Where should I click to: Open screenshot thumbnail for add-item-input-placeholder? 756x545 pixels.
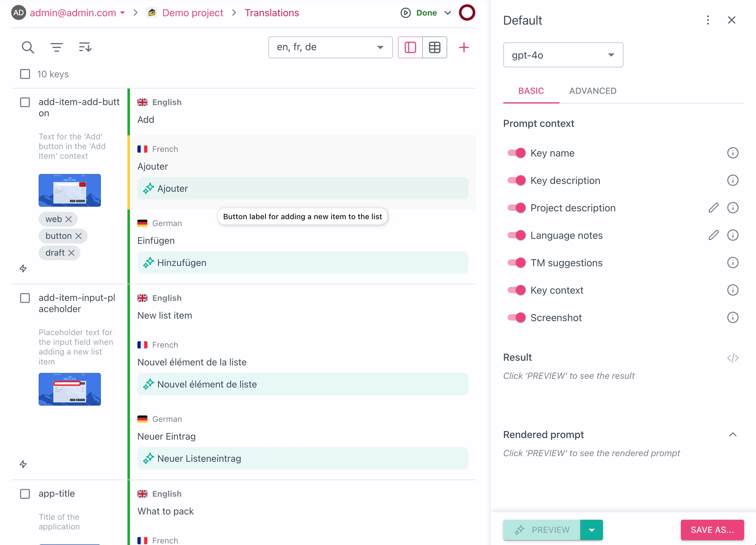coord(70,389)
